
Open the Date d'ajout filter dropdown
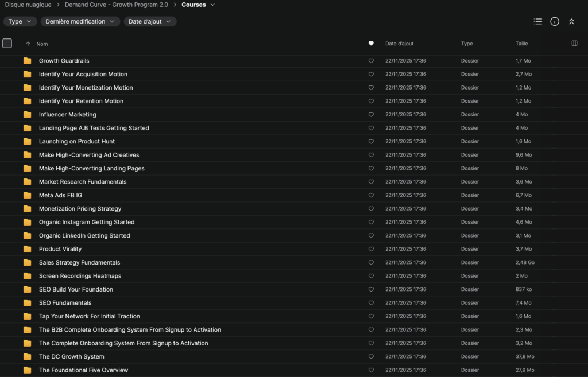150,22
